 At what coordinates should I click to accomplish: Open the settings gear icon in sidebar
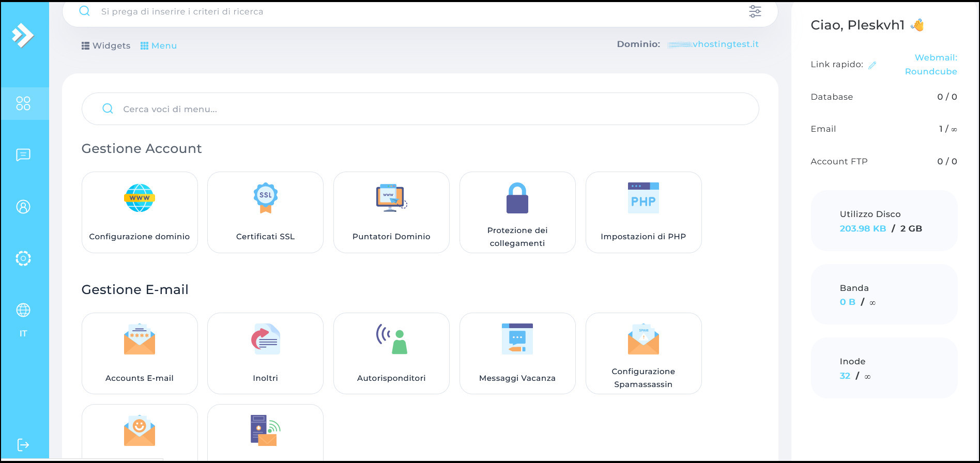[23, 258]
